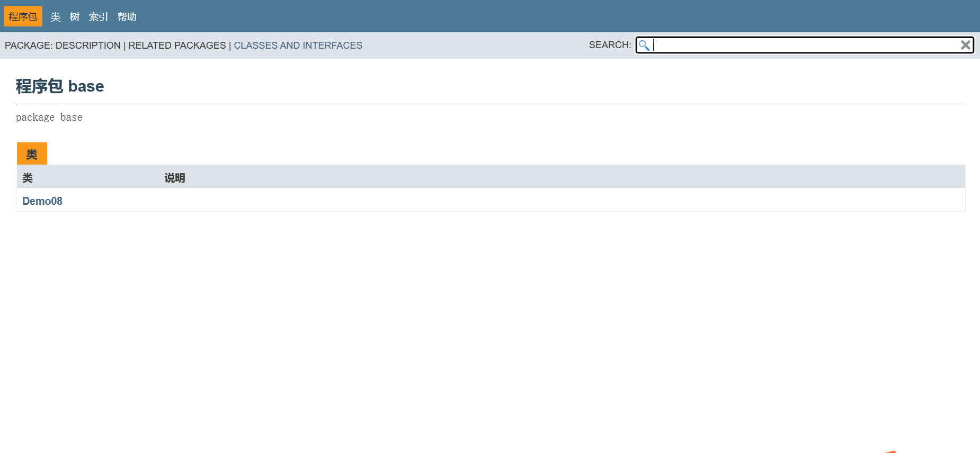Open the 帮助 navigation item

point(127,17)
